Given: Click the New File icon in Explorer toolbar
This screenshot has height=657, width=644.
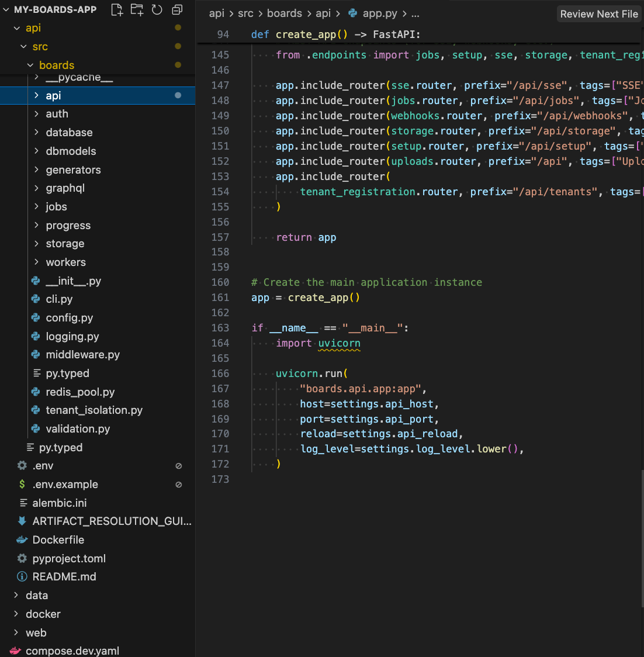Looking at the screenshot, I should click(117, 9).
